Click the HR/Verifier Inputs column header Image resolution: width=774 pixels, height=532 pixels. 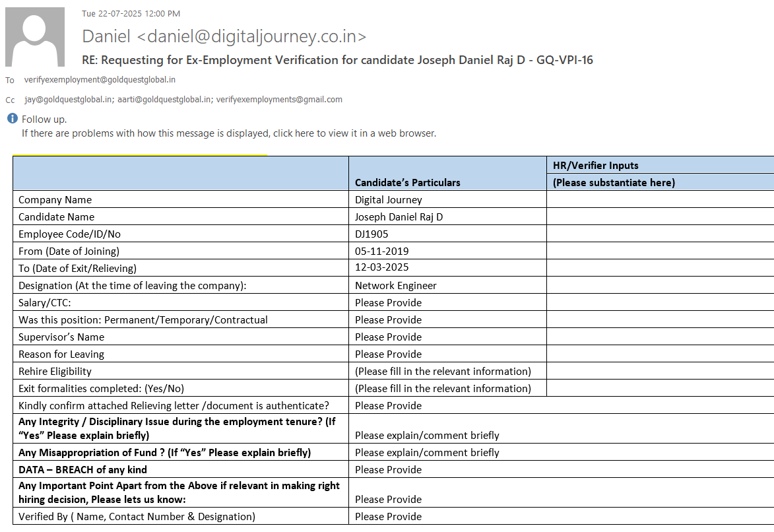tap(596, 166)
